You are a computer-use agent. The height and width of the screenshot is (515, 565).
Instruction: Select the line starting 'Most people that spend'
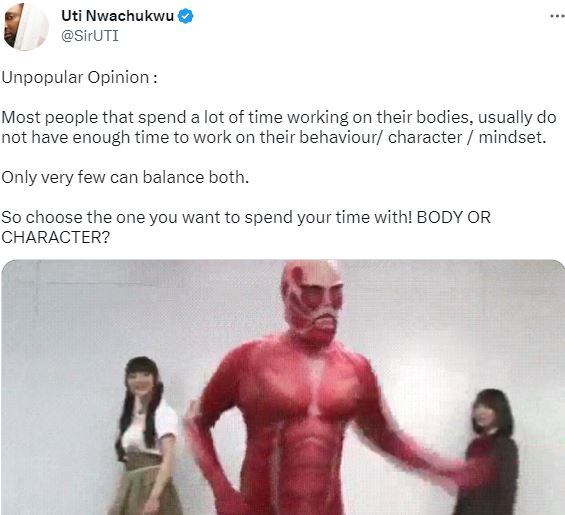coord(279,117)
